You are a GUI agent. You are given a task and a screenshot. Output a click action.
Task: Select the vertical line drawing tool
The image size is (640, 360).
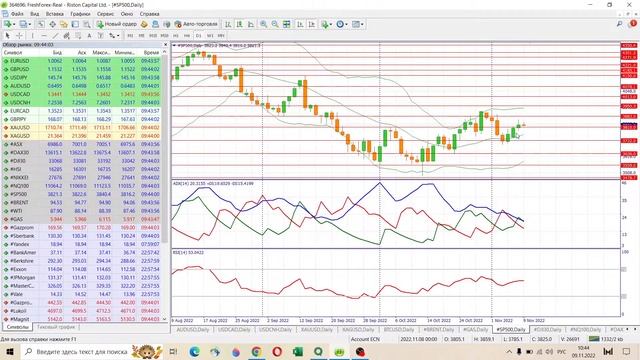(33, 36)
